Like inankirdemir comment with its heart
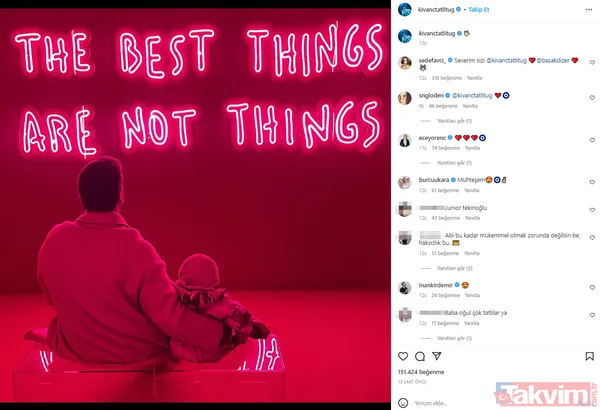Image resolution: width=600 pixels, height=410 pixels. [x=592, y=287]
